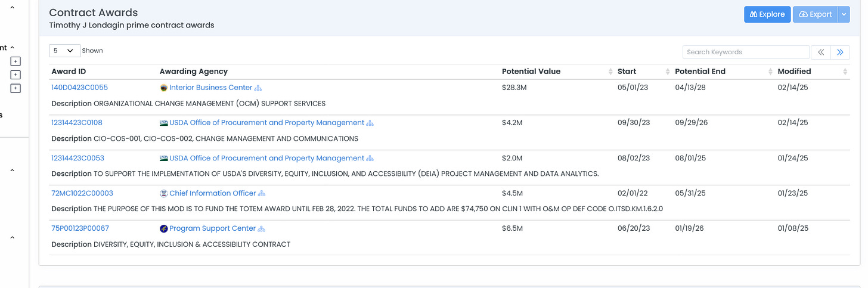Open award 72MC1022C00003

point(82,193)
